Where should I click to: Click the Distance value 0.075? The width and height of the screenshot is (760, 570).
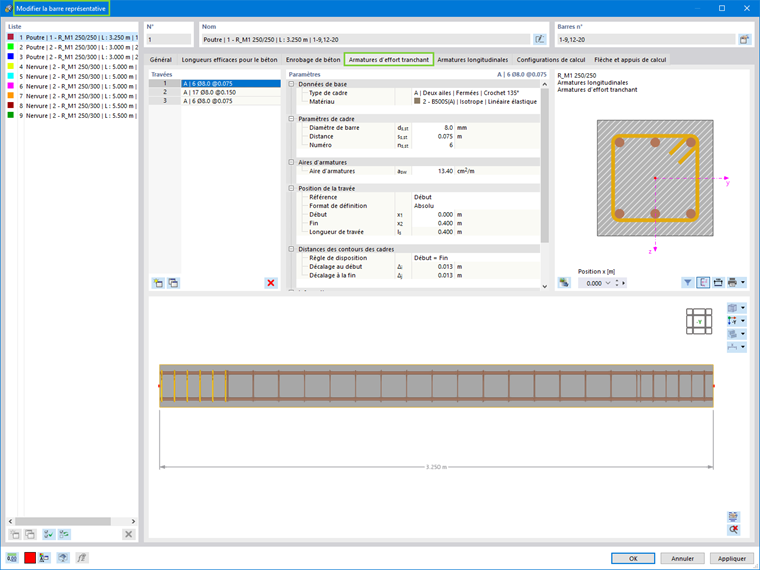433,136
